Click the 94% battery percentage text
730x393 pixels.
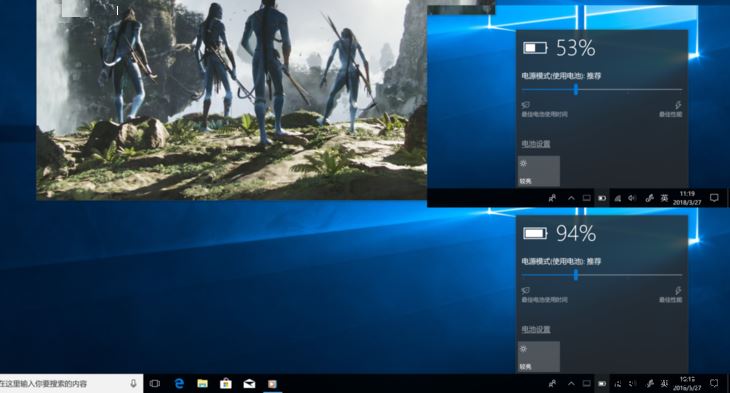[x=576, y=234]
